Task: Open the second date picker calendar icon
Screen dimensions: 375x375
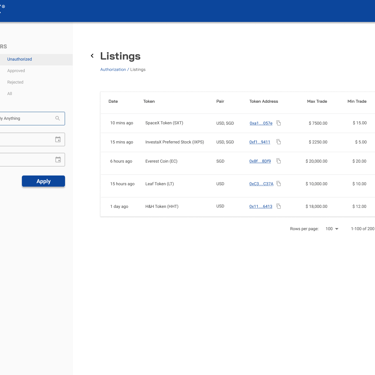Action: coord(58,160)
